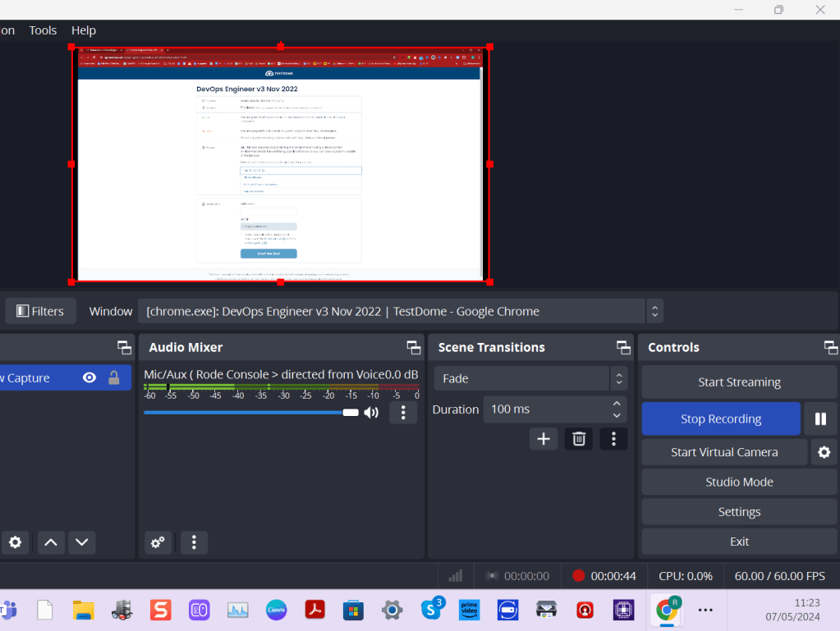Pause the recording
The width and height of the screenshot is (840, 631).
tap(820, 419)
